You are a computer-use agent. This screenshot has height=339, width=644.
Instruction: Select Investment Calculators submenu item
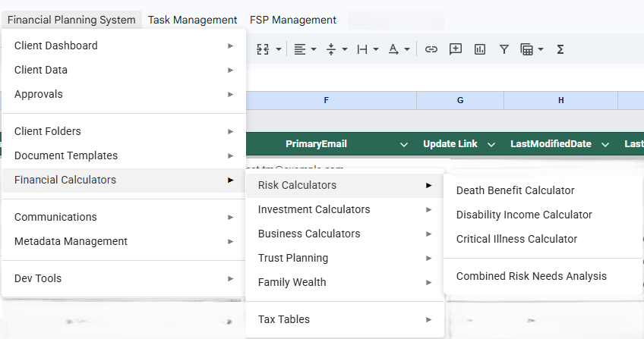pos(345,209)
